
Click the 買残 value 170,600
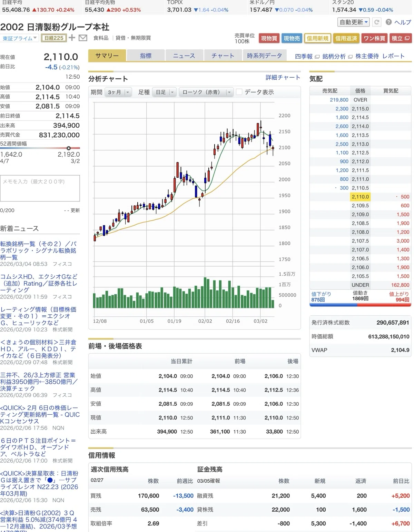pyautogui.click(x=148, y=496)
